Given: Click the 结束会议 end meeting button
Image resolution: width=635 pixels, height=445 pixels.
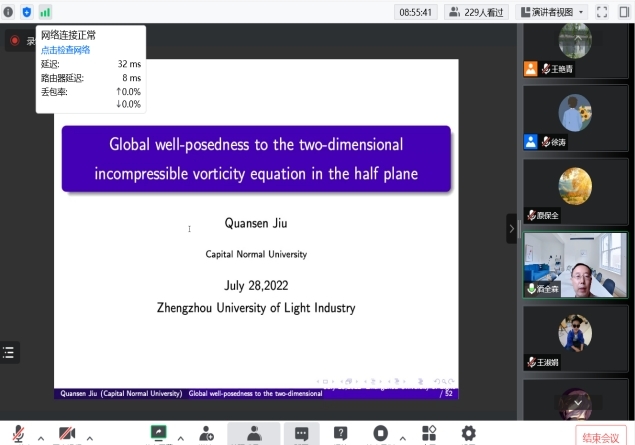Looking at the screenshot, I should [601, 437].
